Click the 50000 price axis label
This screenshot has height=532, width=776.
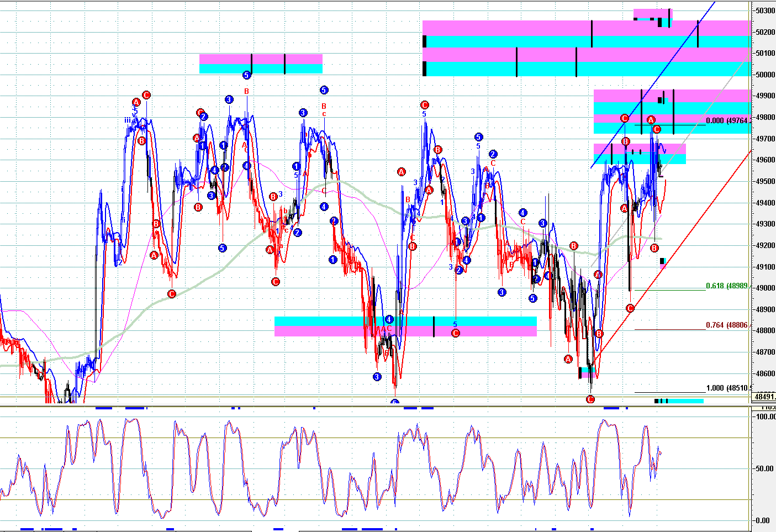tap(765, 75)
